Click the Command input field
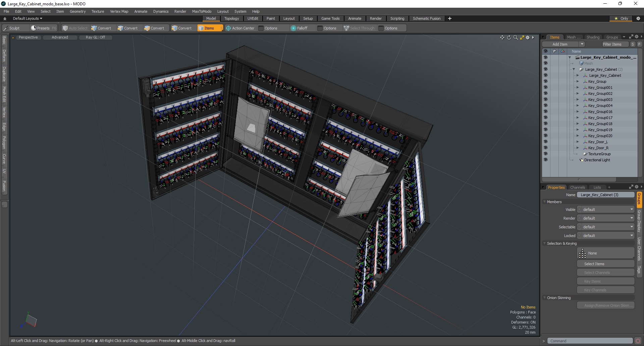Image resolution: width=644 pixels, height=346 pixels. [590, 341]
